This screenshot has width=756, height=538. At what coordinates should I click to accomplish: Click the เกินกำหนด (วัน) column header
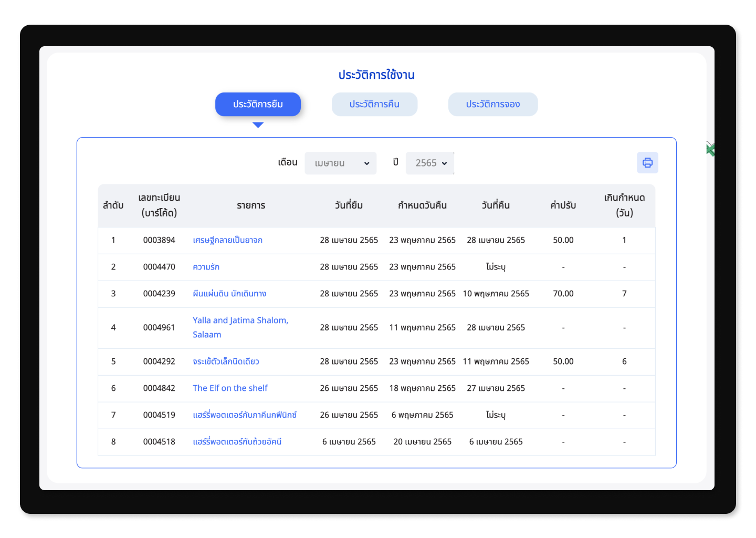click(624, 205)
